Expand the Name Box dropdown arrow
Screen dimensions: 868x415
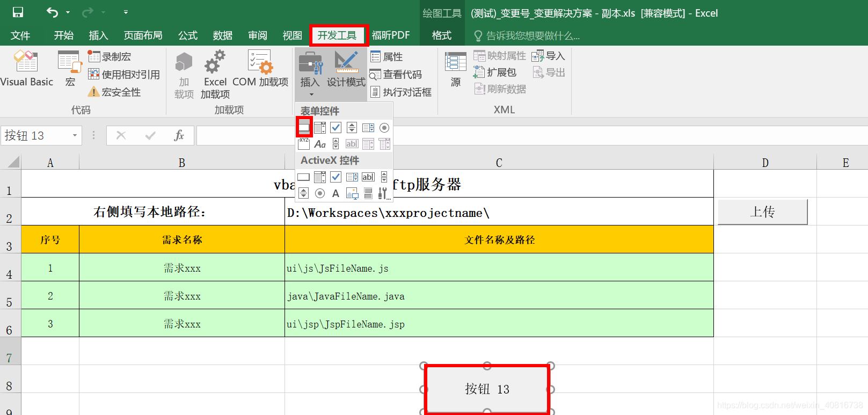click(75, 135)
